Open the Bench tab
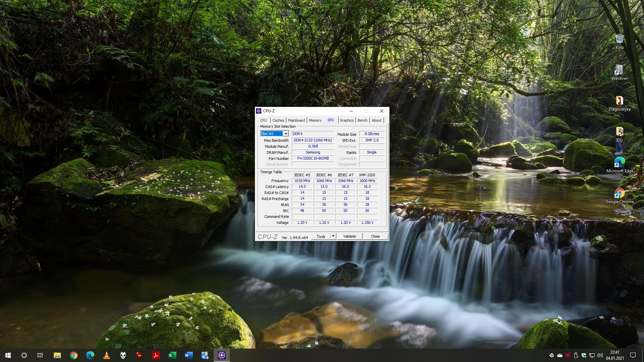Viewport: 644px width, 362px height. pyautogui.click(x=362, y=120)
